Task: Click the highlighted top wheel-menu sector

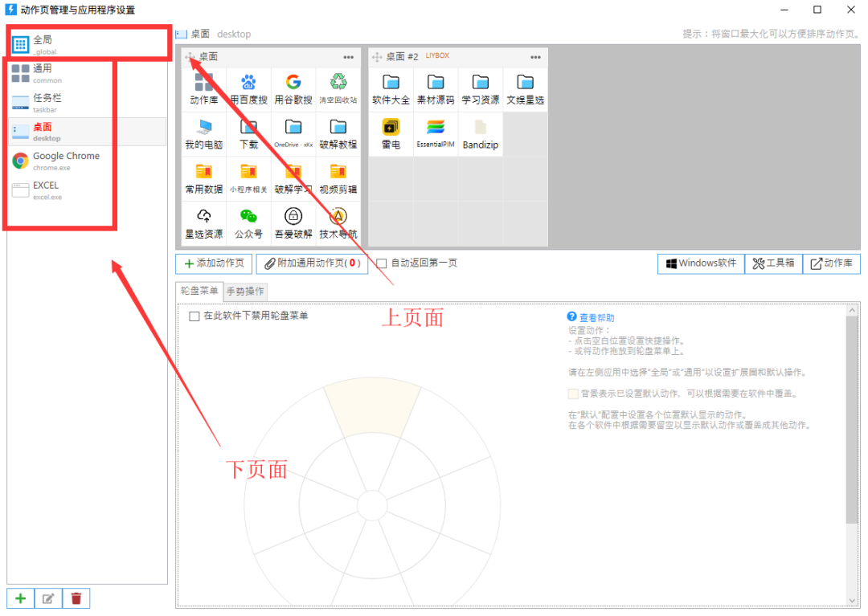Action: pyautogui.click(x=373, y=406)
